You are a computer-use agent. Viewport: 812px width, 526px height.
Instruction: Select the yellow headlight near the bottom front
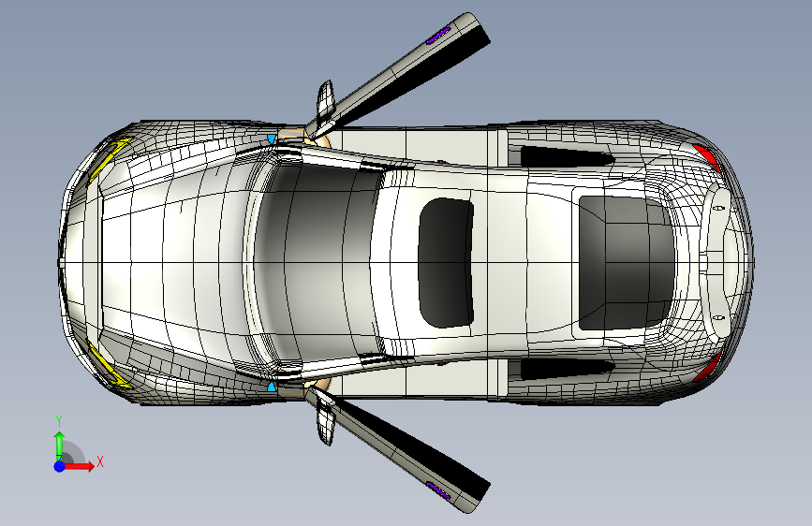[109, 366]
